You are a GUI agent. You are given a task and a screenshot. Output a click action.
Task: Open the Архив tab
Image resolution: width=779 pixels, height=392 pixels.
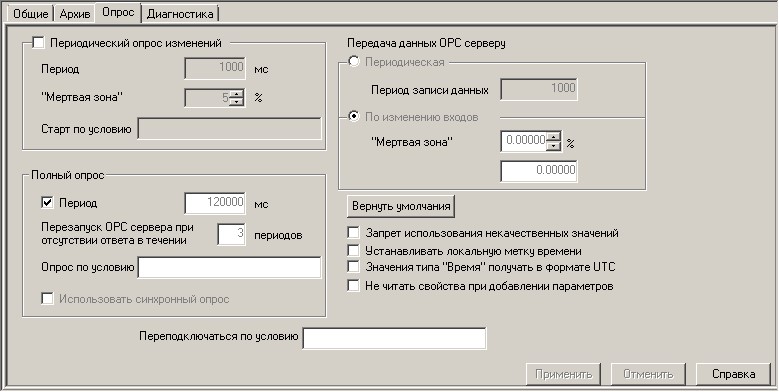75,14
